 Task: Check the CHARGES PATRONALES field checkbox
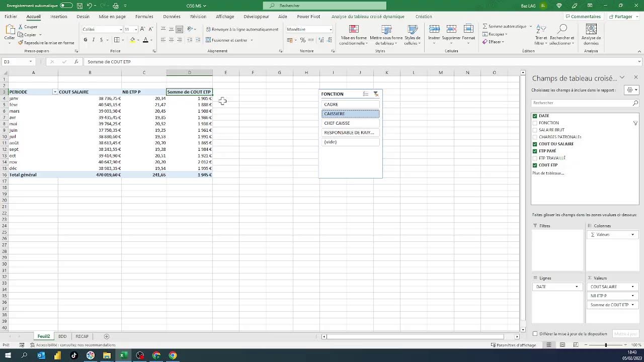(x=535, y=137)
